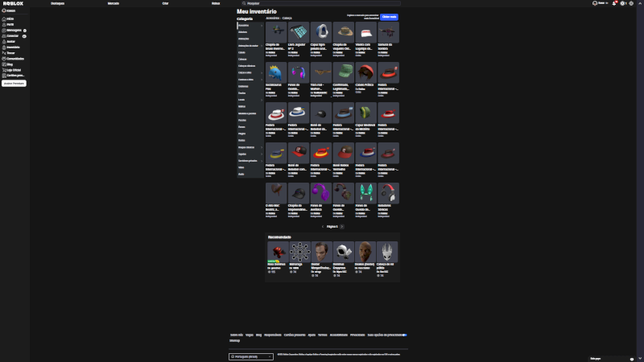This screenshot has width=644, height=362.
Task: Open Perfil from the left sidebar
Action: click(x=8, y=25)
